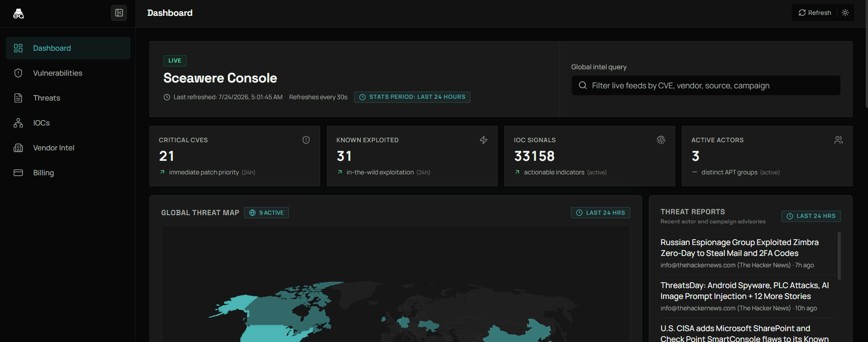Click the Dashboard grid icon
The height and width of the screenshot is (342, 868).
tap(18, 48)
